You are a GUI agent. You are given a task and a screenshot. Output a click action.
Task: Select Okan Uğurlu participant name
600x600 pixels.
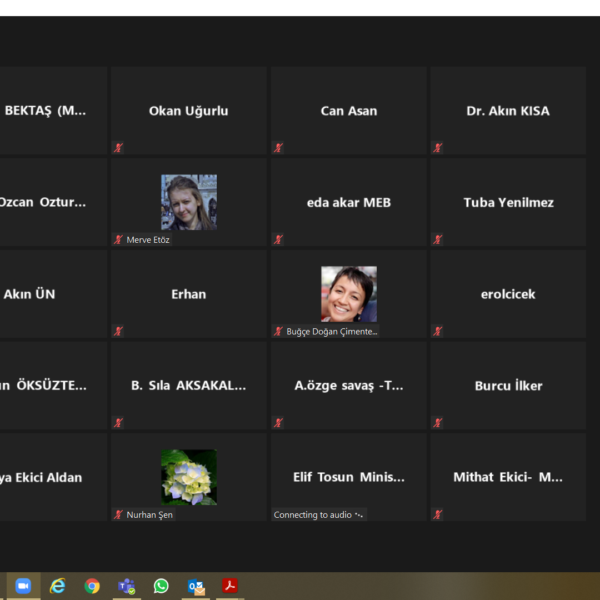189,111
